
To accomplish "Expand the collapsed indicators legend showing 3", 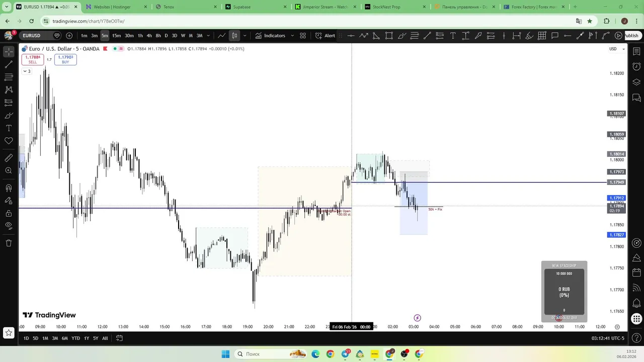I will (27, 71).
